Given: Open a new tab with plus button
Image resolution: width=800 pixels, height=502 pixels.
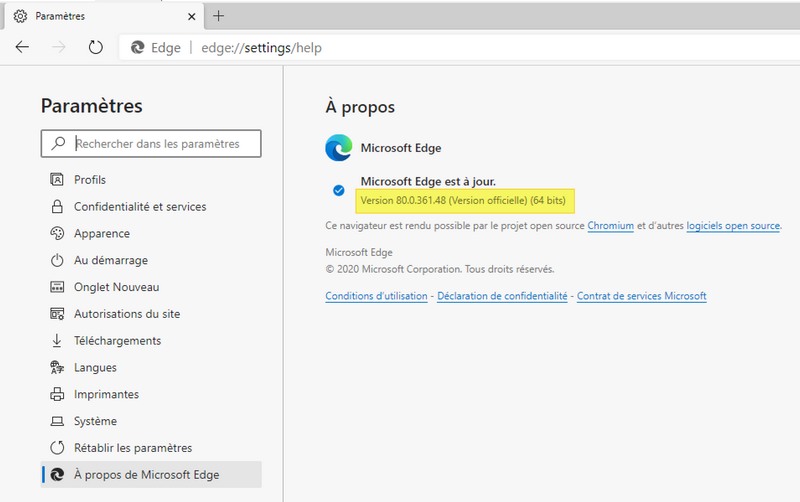Looking at the screenshot, I should 219,16.
